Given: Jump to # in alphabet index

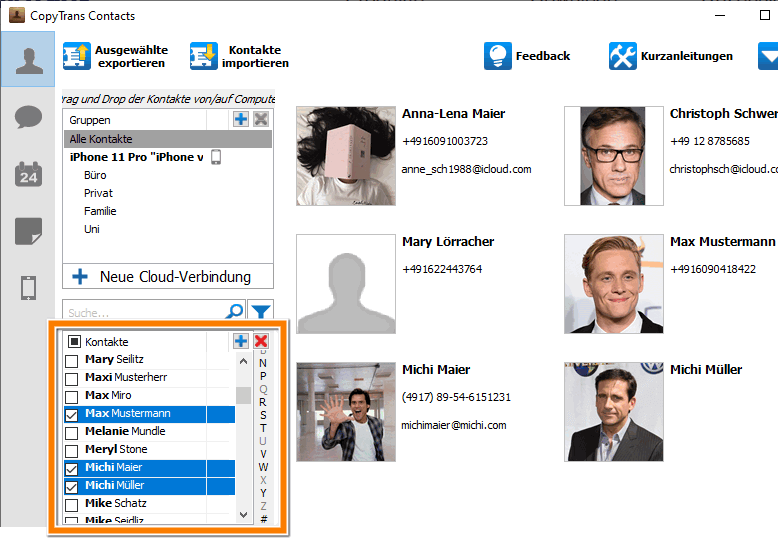Looking at the screenshot, I should coord(263,519).
